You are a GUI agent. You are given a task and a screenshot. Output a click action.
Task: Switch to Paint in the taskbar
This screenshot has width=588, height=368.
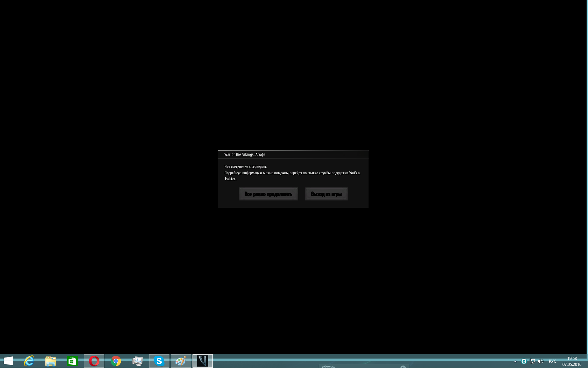pos(181,361)
